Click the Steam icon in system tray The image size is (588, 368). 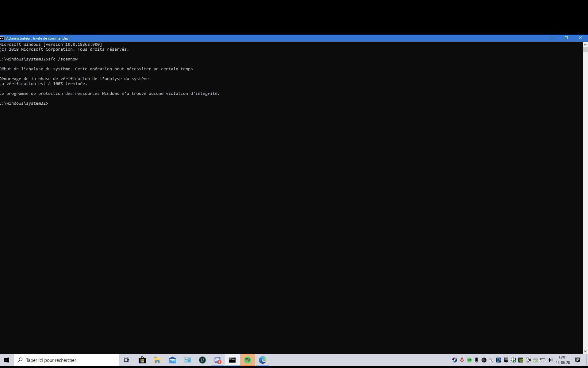click(x=454, y=360)
